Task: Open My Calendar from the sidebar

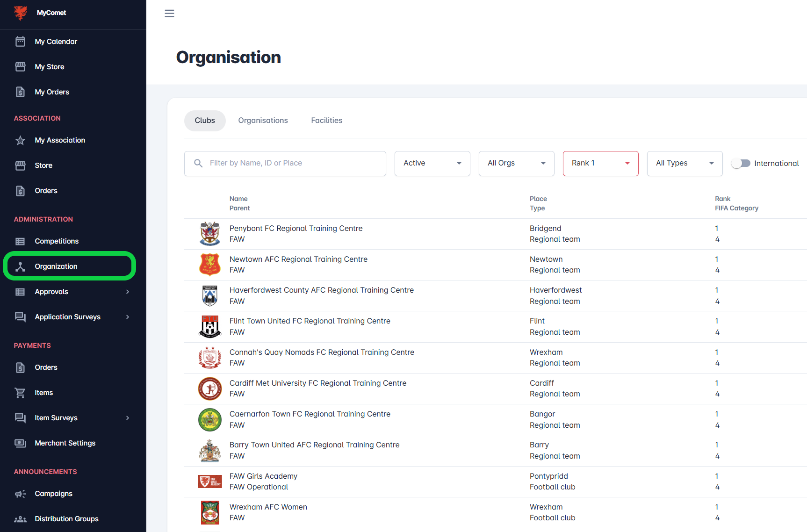Action: (x=56, y=41)
